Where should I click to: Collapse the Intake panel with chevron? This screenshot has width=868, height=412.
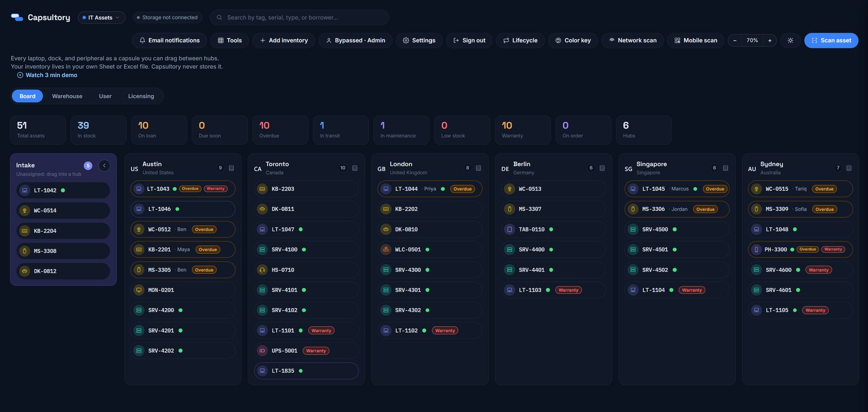tap(104, 166)
